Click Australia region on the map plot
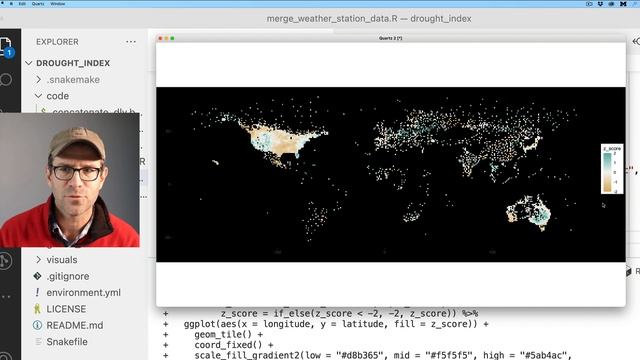The height and width of the screenshot is (360, 640). 529,213
